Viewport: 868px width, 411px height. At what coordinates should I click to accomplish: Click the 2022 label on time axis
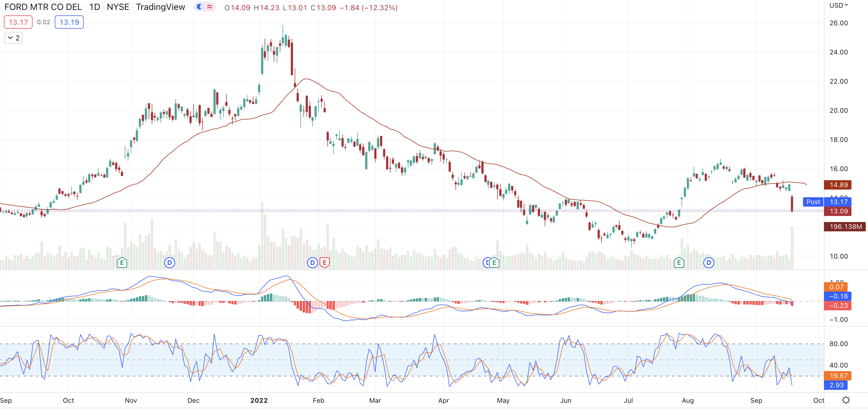259,400
